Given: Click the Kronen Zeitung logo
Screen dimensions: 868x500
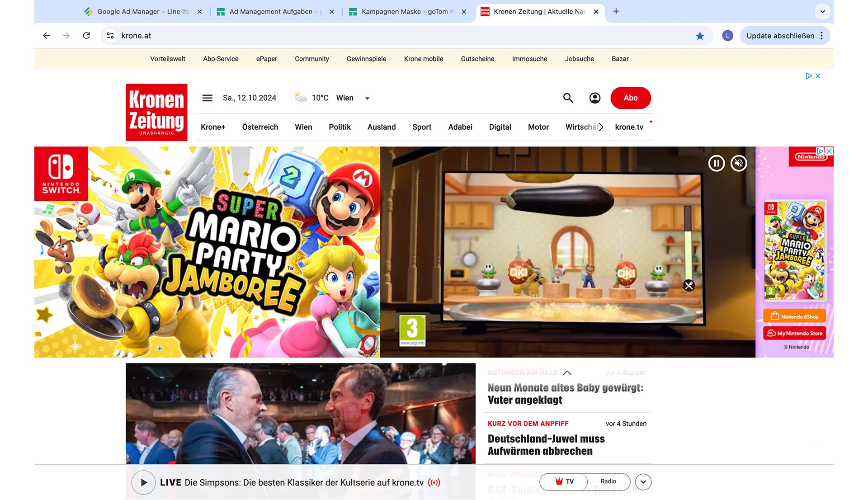Looking at the screenshot, I should 156,112.
